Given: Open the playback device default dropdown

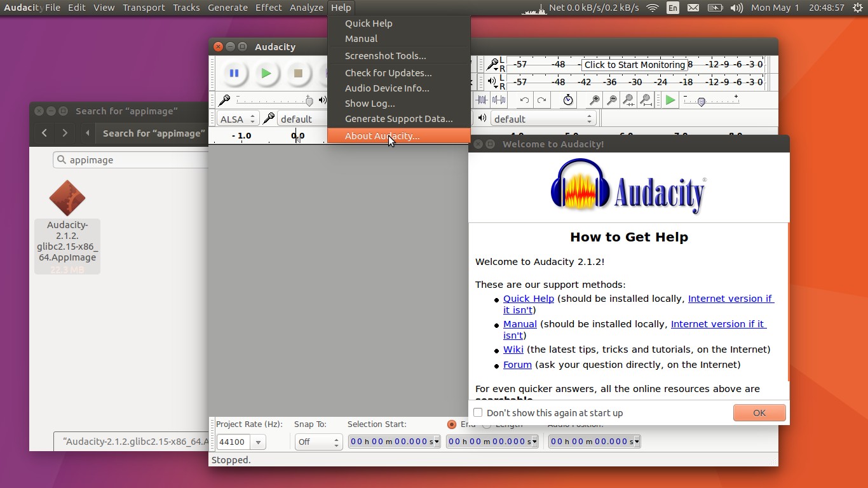Looking at the screenshot, I should 543,119.
